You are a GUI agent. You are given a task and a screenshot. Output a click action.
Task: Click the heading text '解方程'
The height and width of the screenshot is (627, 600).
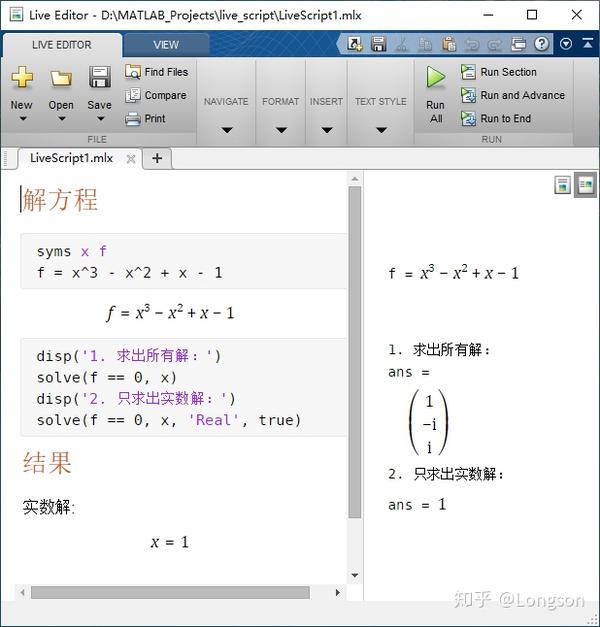point(60,200)
